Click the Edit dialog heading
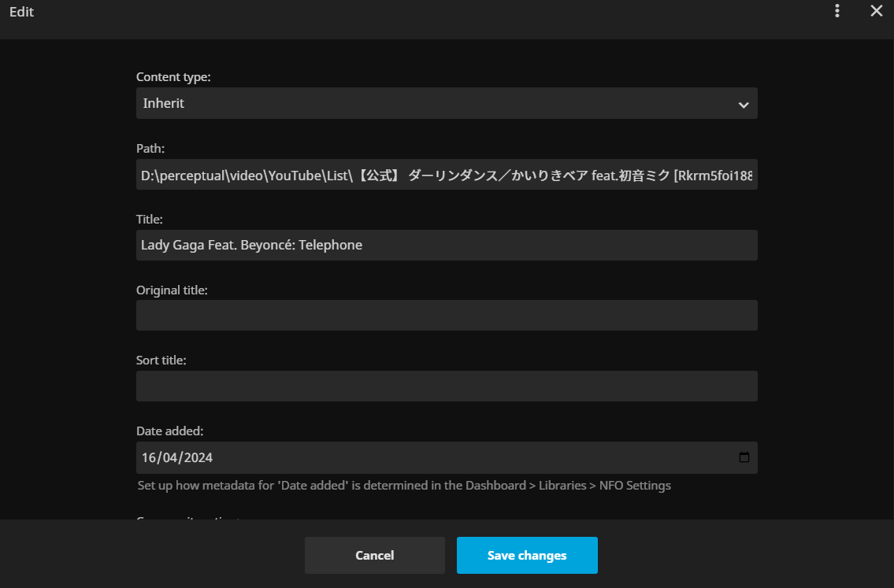This screenshot has height=588, width=894. point(21,12)
